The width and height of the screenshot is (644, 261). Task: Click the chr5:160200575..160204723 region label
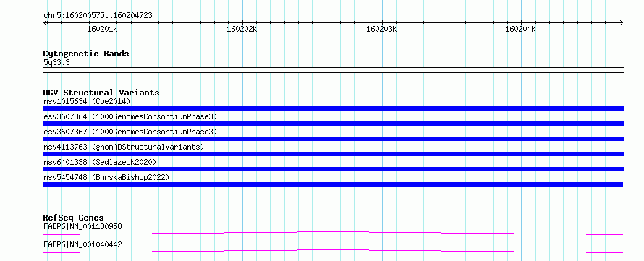[x=98, y=16]
